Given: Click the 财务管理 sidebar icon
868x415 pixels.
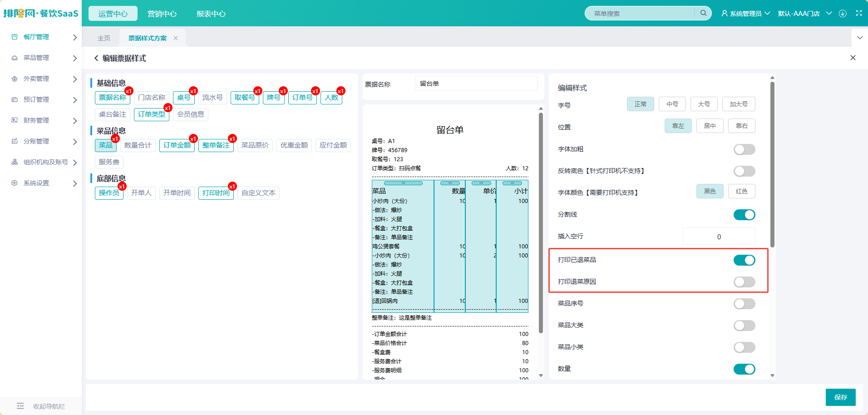Looking at the screenshot, I should coord(15,120).
